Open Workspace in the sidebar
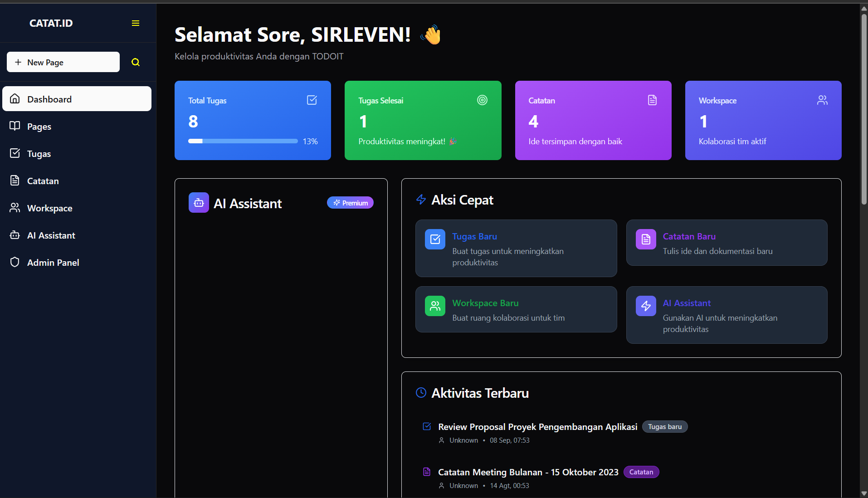 [77, 208]
